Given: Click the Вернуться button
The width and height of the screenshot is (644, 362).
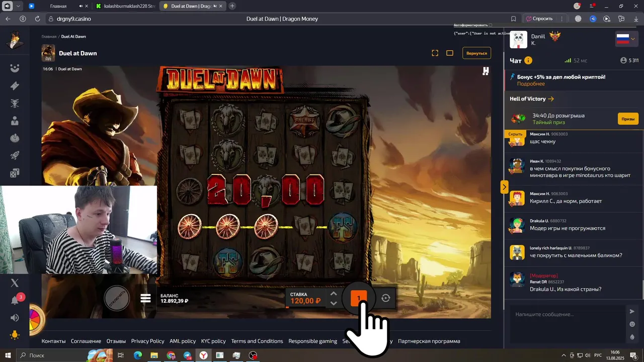Looking at the screenshot, I should [x=476, y=53].
